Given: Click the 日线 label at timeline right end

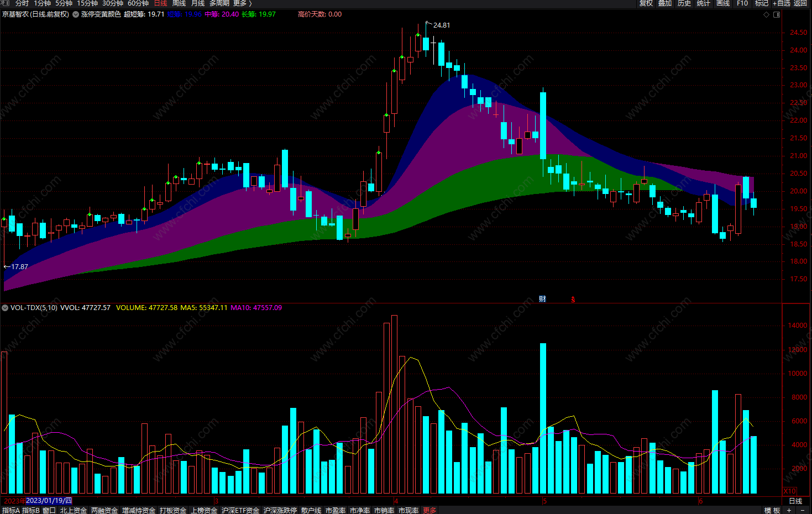Looking at the screenshot, I should (795, 501).
